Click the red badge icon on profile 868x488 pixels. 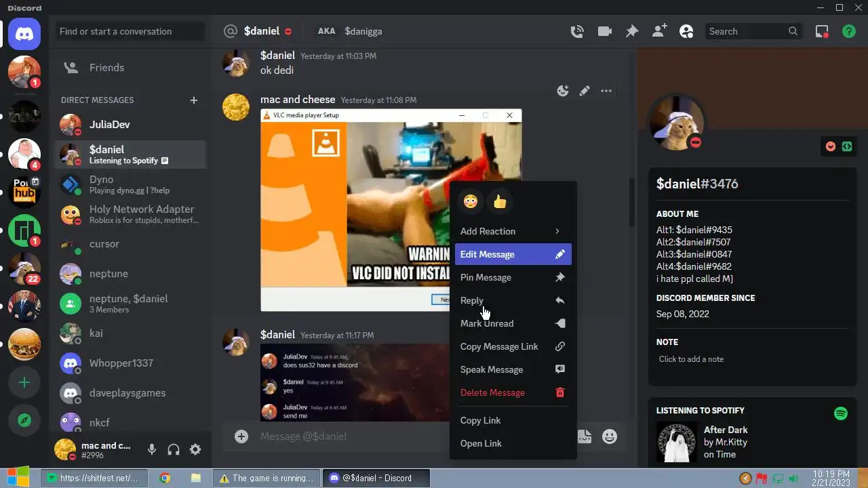pyautogui.click(x=831, y=146)
